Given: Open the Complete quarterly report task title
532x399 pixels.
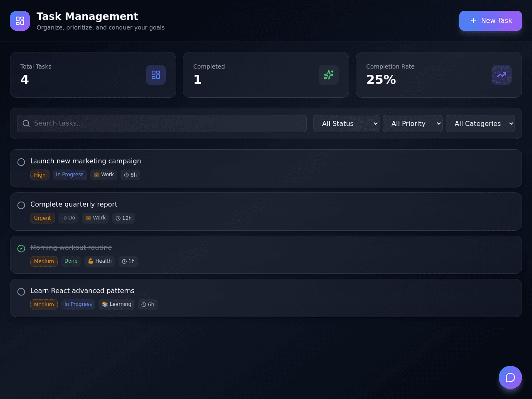Looking at the screenshot, I should pyautogui.click(x=74, y=204).
